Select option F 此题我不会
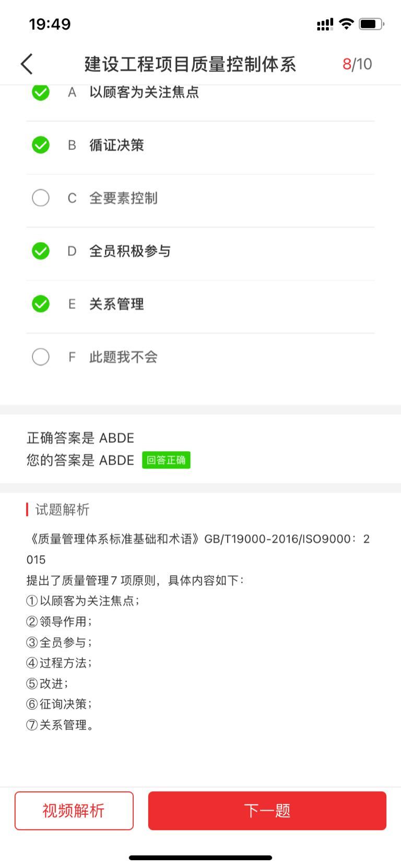 click(41, 357)
